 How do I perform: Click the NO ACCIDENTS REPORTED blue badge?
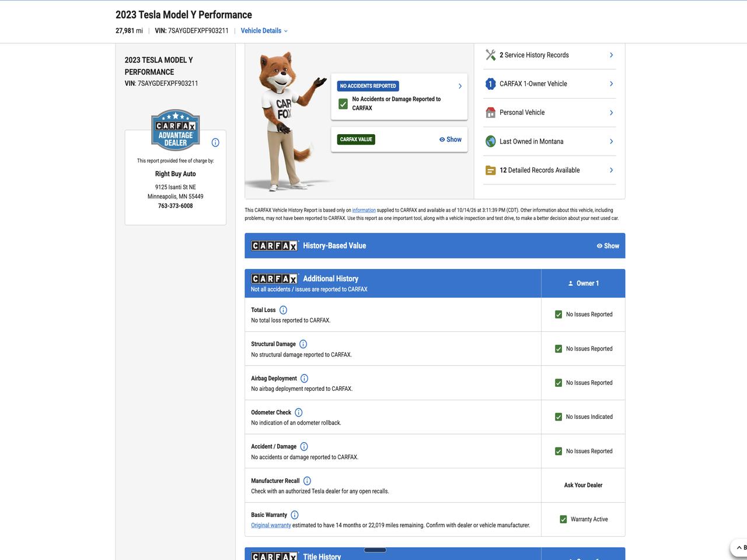coord(368,86)
